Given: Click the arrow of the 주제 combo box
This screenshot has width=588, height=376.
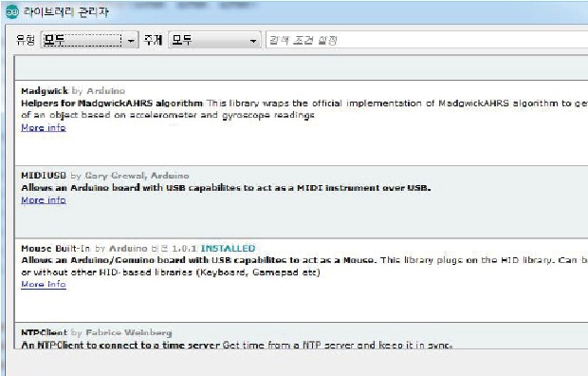Looking at the screenshot, I should pos(253,40).
